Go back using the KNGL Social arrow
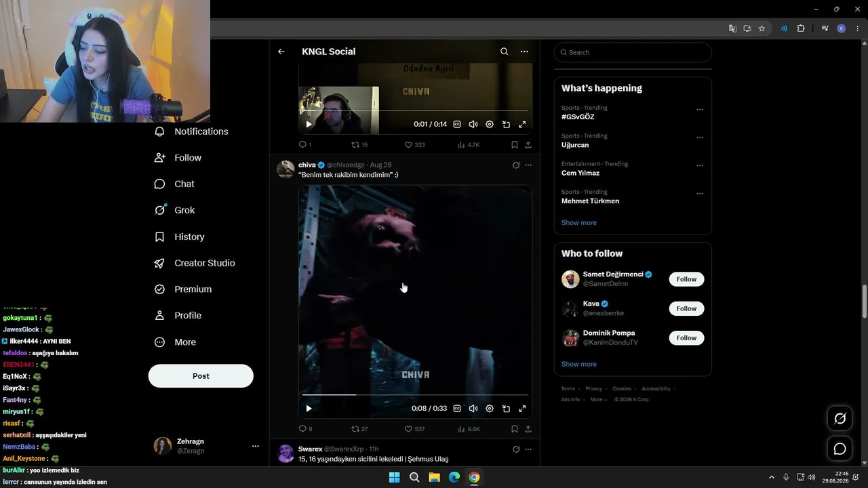This screenshot has height=488, width=868. pyautogui.click(x=281, y=52)
